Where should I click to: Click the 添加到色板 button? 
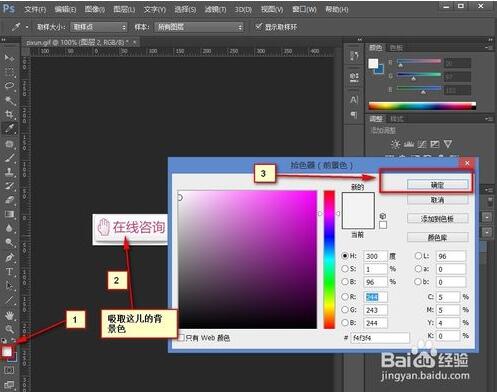[437, 219]
